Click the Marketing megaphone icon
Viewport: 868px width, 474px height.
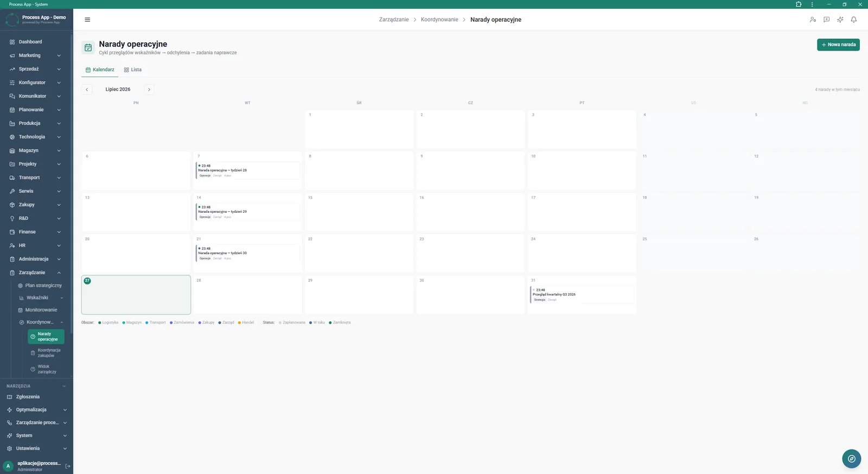click(x=12, y=55)
